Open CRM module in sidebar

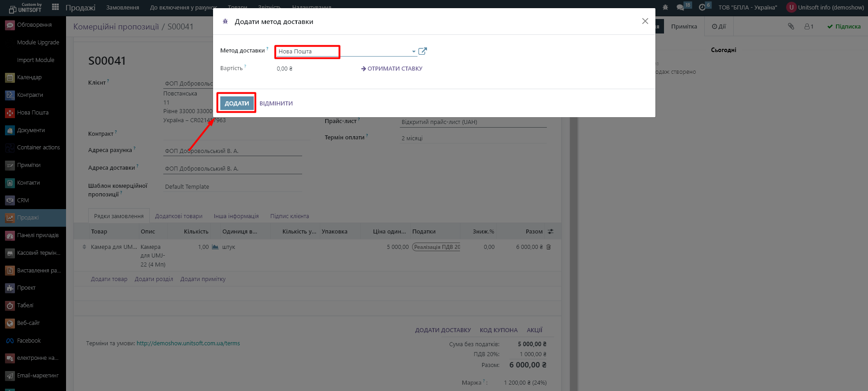(x=23, y=200)
